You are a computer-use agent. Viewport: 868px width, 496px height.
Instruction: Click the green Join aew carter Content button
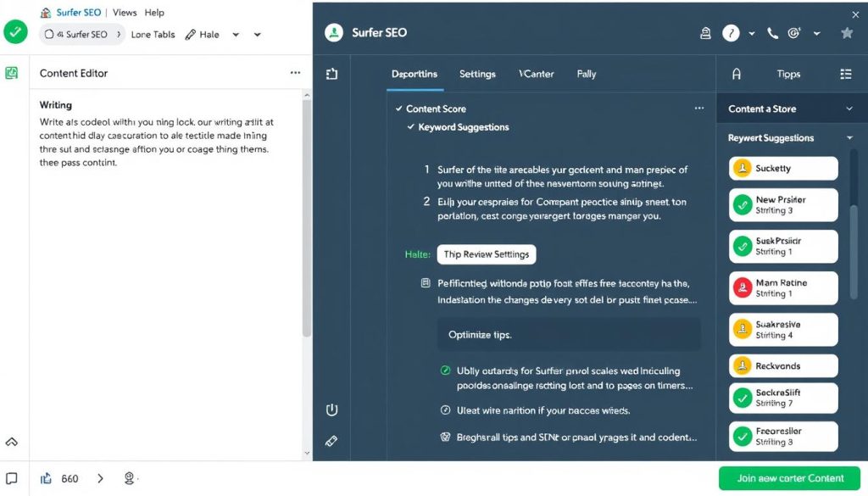pyautogui.click(x=788, y=478)
